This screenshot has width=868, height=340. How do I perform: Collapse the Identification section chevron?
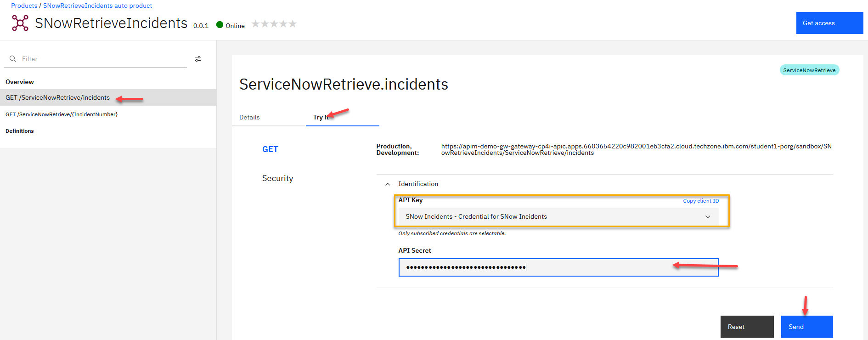388,184
